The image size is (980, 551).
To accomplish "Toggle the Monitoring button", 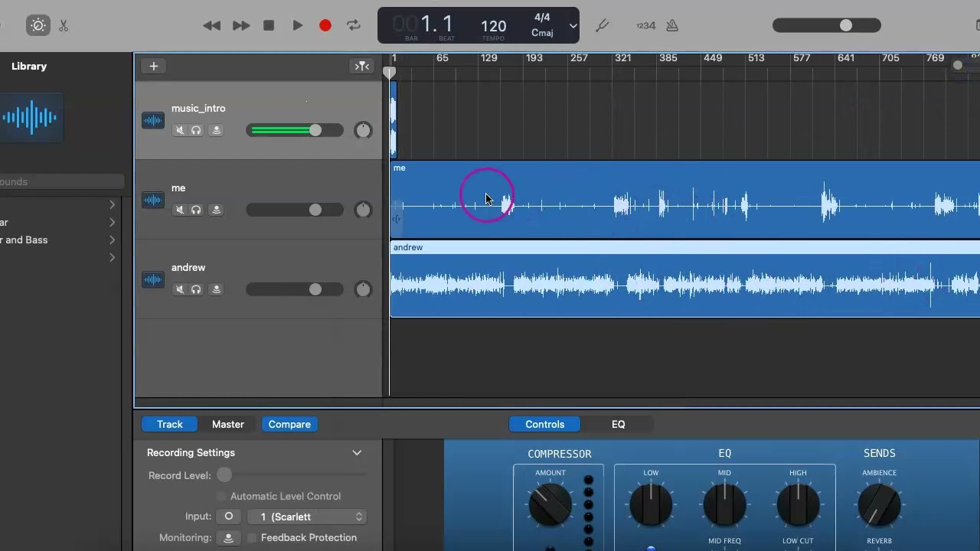I will 228,537.
